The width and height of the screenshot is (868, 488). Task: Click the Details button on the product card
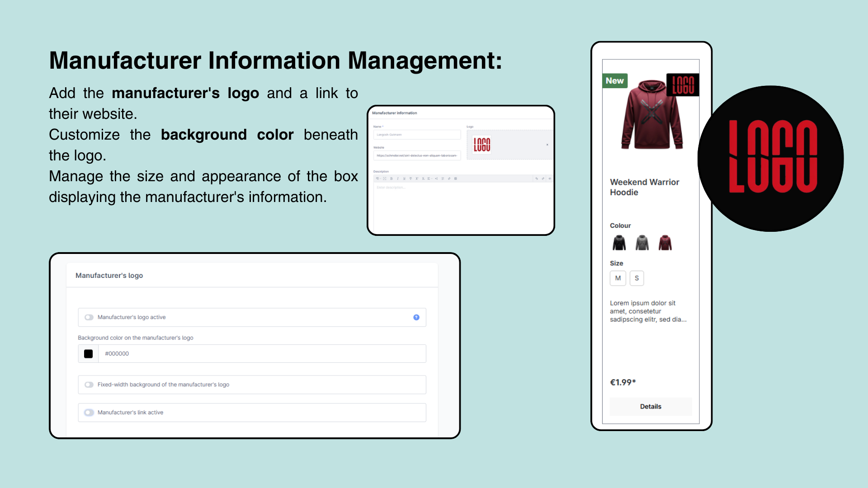(x=651, y=407)
